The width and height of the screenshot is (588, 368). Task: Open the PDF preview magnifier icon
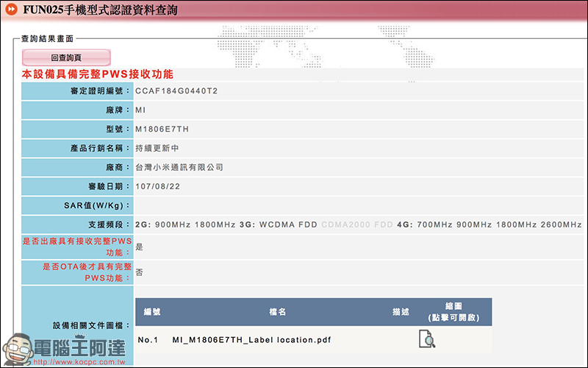click(427, 339)
